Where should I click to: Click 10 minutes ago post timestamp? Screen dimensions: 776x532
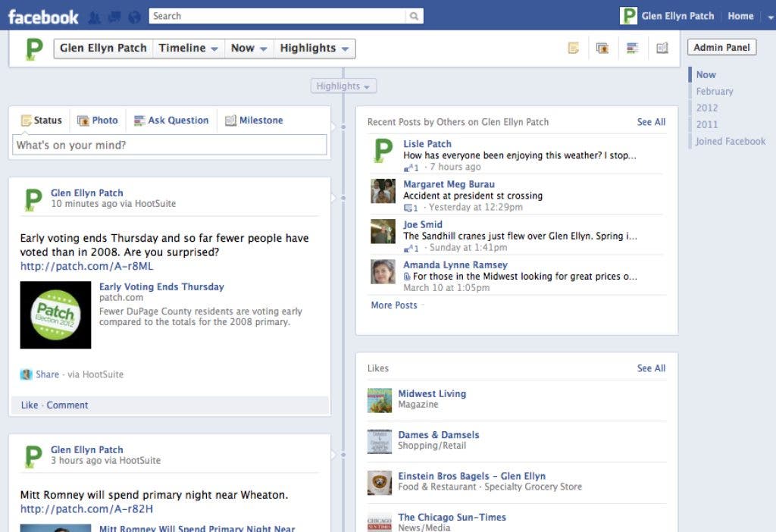pyautogui.click(x=83, y=204)
